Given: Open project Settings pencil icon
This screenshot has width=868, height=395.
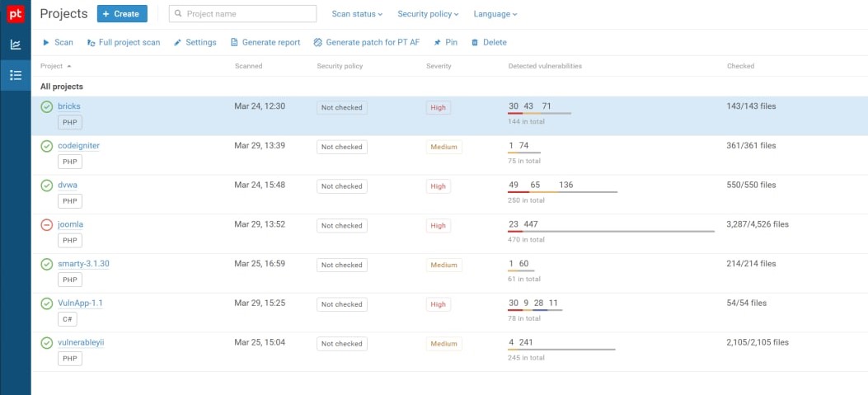Looking at the screenshot, I should (x=177, y=42).
